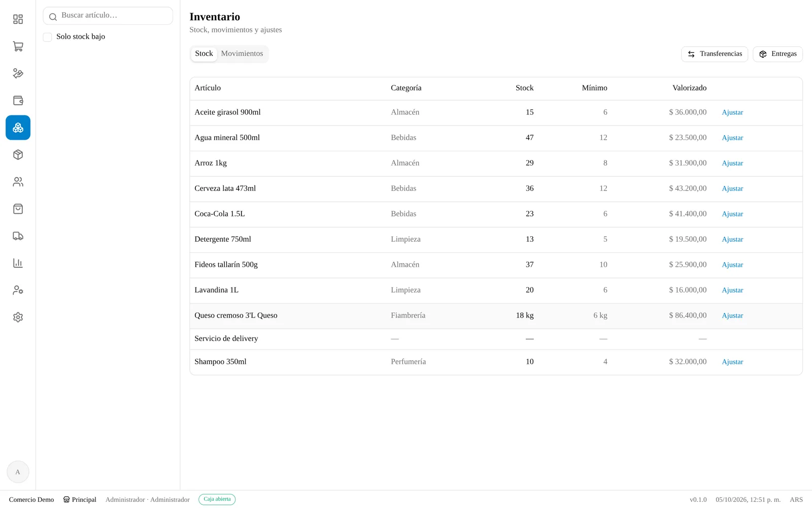This screenshot has height=508, width=812.
Task: Enable the Solo stock bajo checkbox
Action: (47, 37)
